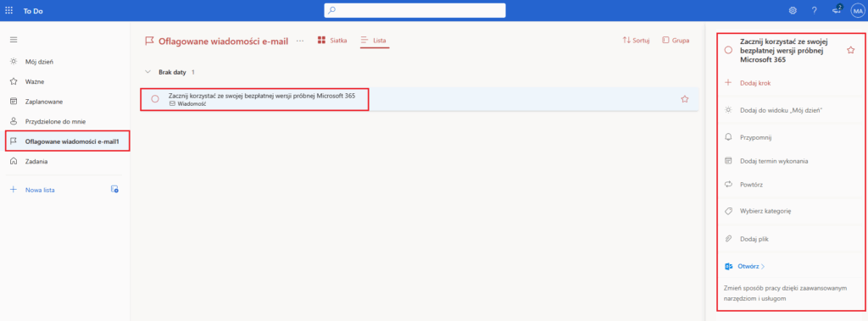The width and height of the screenshot is (868, 321).
Task: Collapse sidebar with the hamburger icon
Action: (14, 39)
